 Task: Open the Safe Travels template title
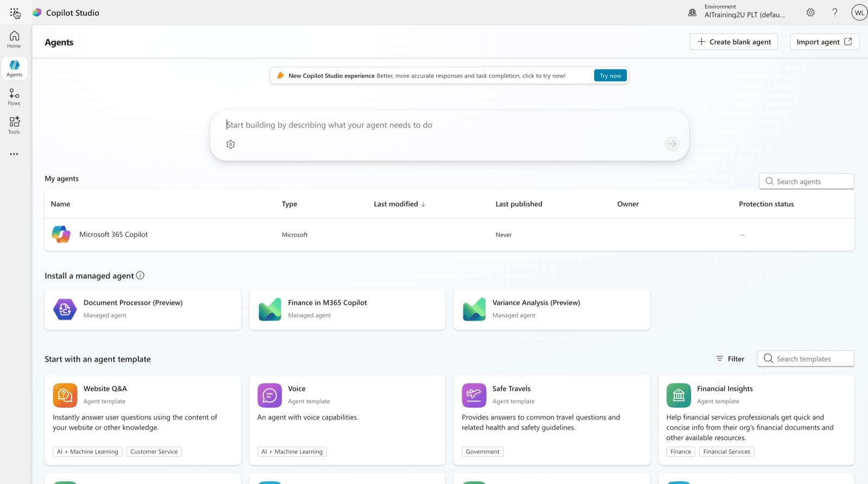[512, 389]
